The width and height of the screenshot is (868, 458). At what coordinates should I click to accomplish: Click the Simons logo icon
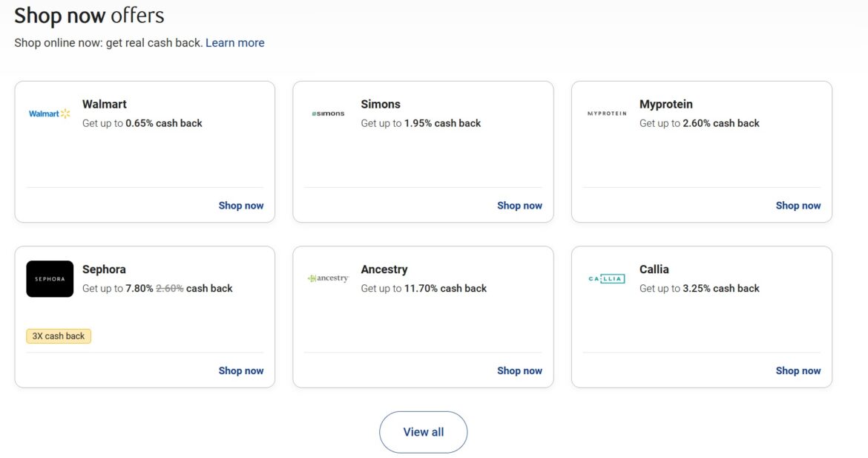[x=328, y=114]
